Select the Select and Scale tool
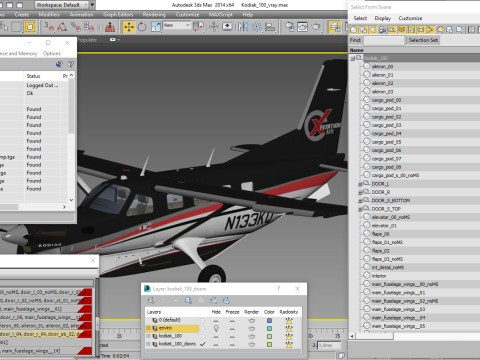This screenshot has width=480, height=360. 156,27
